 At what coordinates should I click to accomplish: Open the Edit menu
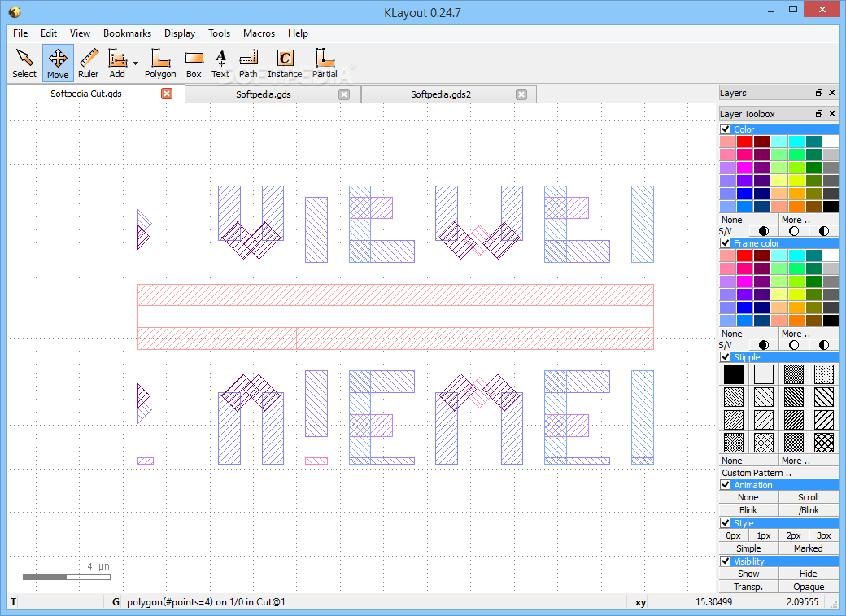[x=49, y=33]
